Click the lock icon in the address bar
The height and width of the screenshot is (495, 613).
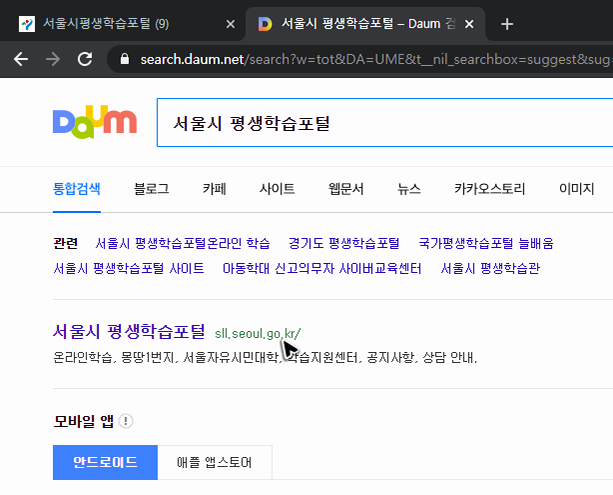tap(125, 59)
